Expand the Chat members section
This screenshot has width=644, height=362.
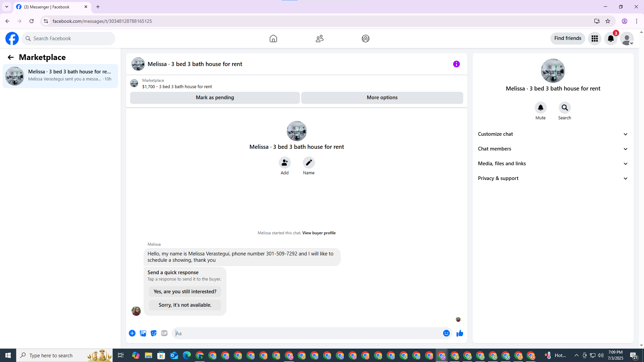tap(553, 149)
